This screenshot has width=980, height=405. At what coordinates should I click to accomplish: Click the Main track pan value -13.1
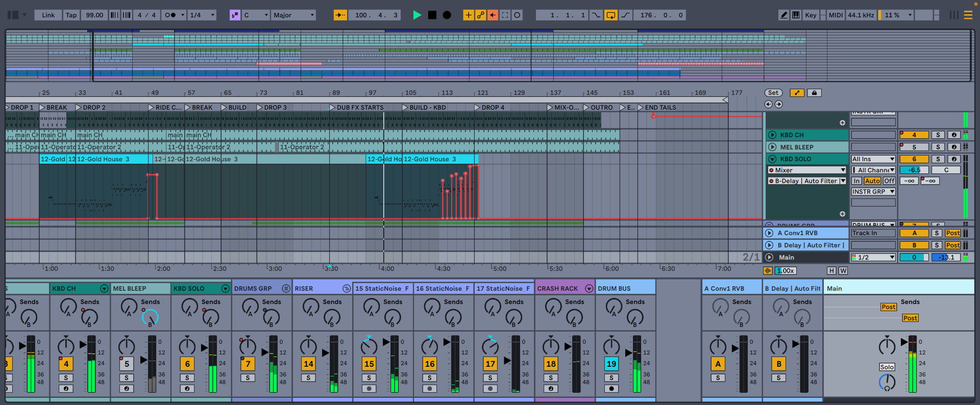pos(946,258)
